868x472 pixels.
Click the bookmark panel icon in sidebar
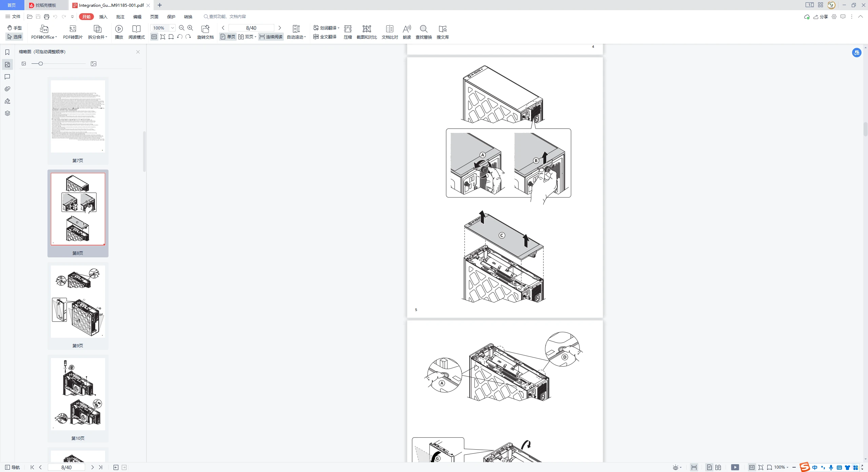(7, 52)
